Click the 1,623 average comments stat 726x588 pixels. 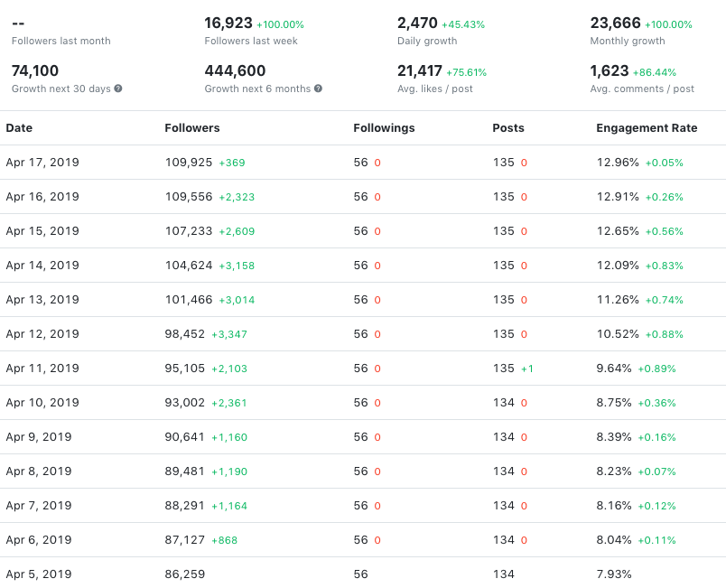(610, 70)
